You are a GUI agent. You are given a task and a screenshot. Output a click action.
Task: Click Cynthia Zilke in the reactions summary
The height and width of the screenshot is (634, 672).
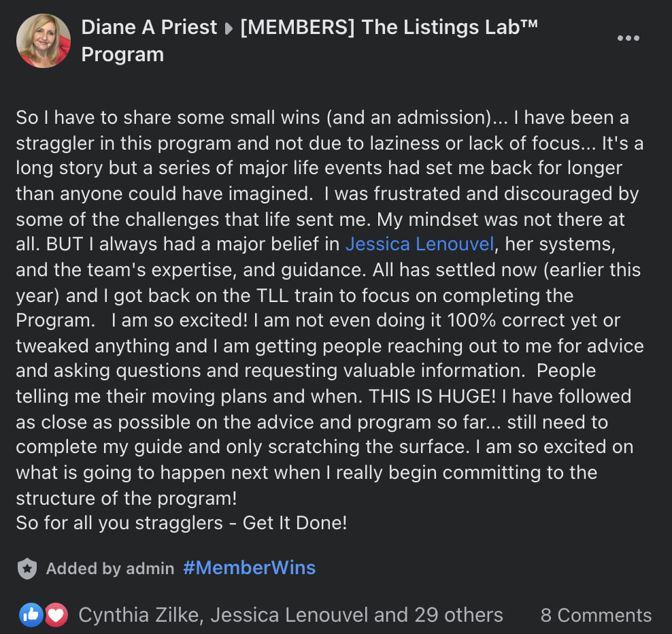(x=139, y=615)
